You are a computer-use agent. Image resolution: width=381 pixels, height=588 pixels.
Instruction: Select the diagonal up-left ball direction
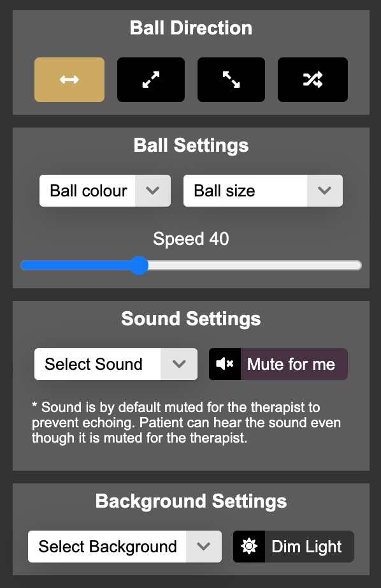[x=231, y=79]
